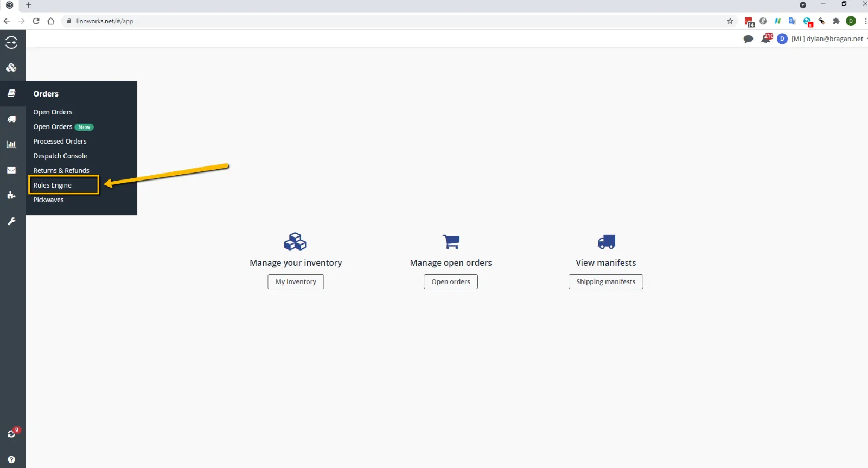Click the truck icon above View manifests
Viewport: 868px width, 468px height.
click(606, 241)
